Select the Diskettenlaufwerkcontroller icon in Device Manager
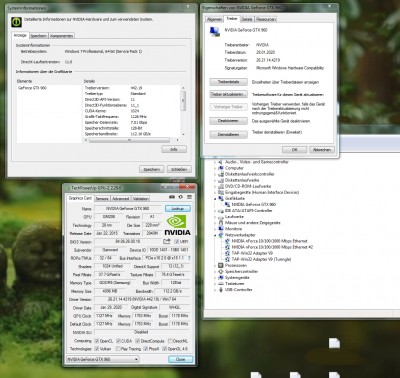 [x=221, y=174]
